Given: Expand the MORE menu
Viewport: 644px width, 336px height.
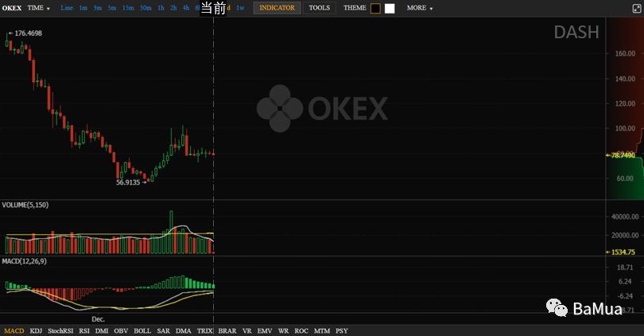Looking at the screenshot, I should 419,8.
